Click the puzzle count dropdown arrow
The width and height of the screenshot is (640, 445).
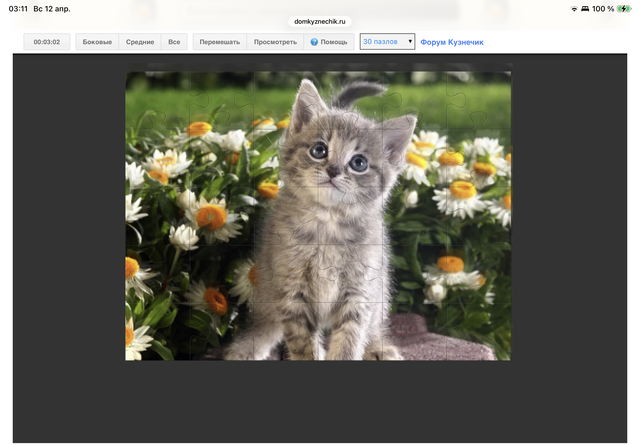[x=410, y=43]
